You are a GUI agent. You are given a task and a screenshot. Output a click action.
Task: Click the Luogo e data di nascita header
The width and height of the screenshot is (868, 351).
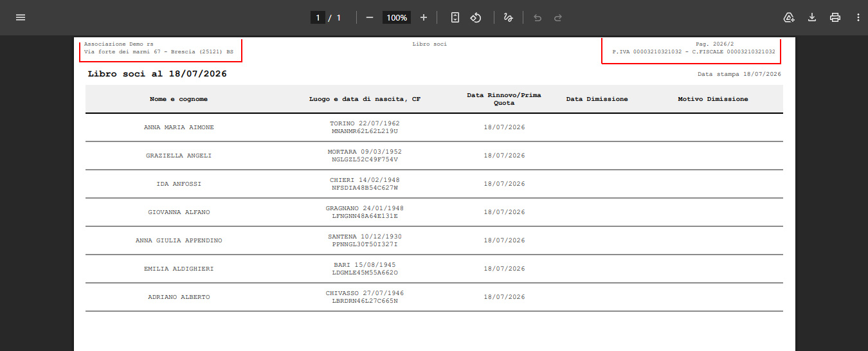click(365, 99)
